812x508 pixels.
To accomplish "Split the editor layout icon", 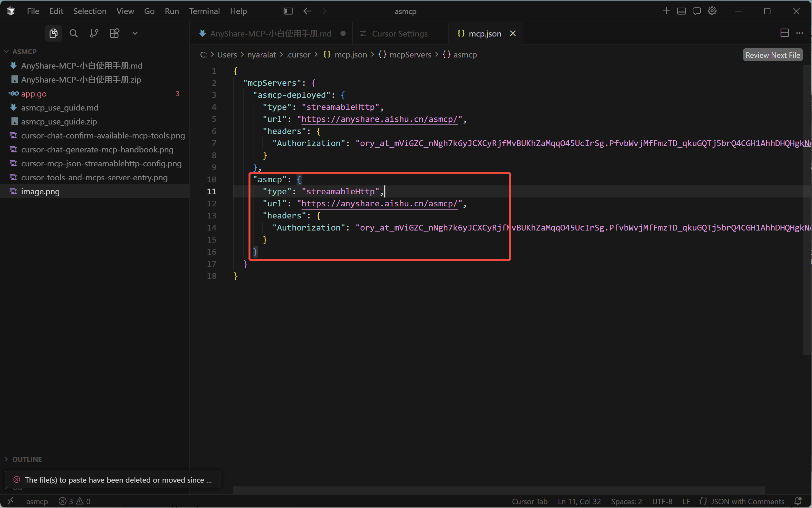I will coord(784,33).
